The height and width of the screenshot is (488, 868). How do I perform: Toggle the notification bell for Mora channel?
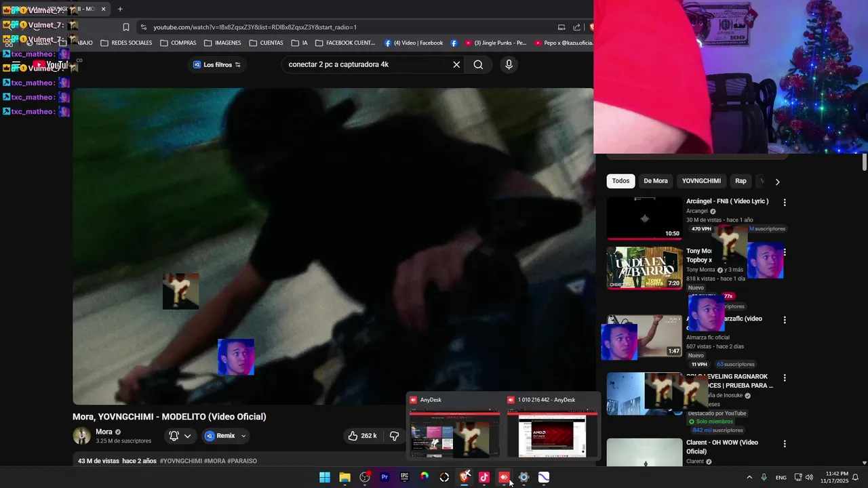click(174, 436)
